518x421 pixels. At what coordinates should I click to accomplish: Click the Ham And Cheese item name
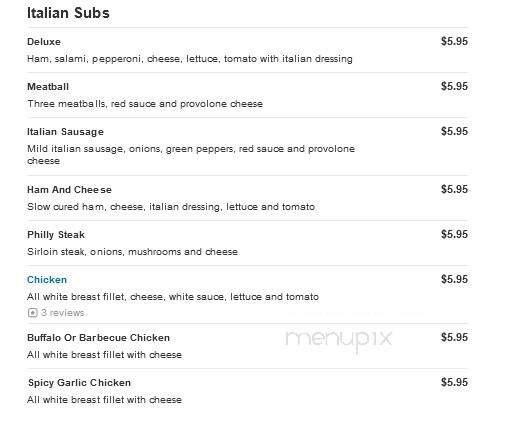point(69,190)
